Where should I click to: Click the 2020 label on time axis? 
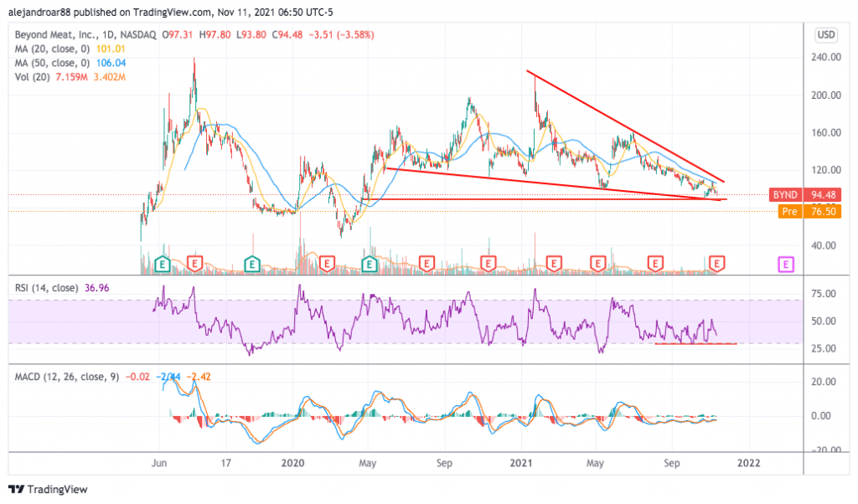[292, 463]
